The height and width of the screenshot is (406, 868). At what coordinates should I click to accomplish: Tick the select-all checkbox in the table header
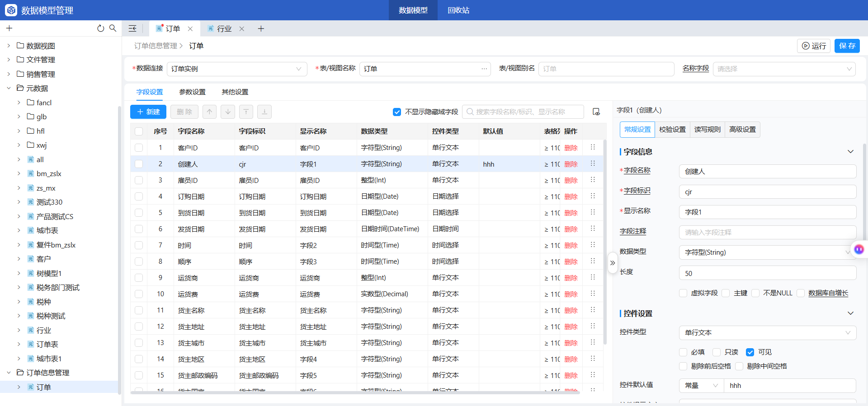pos(139,131)
